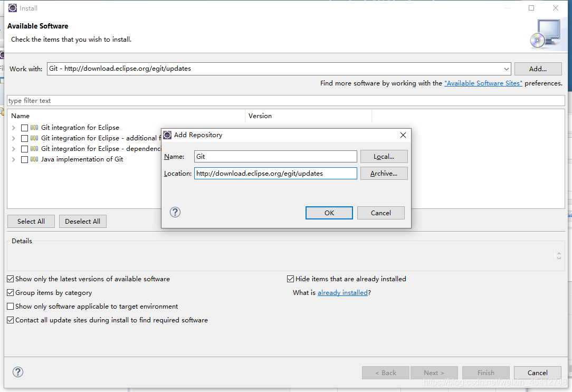Screen dimensions: 572x392
Task: Click category icon beside Java implementation of Git
Action: tap(34, 159)
